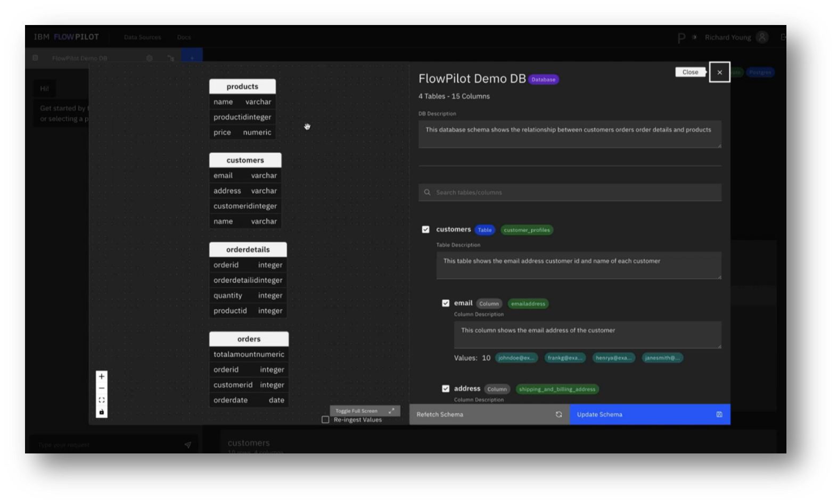Click the purple Database badge
This screenshot has height=504, width=837.
[543, 80]
